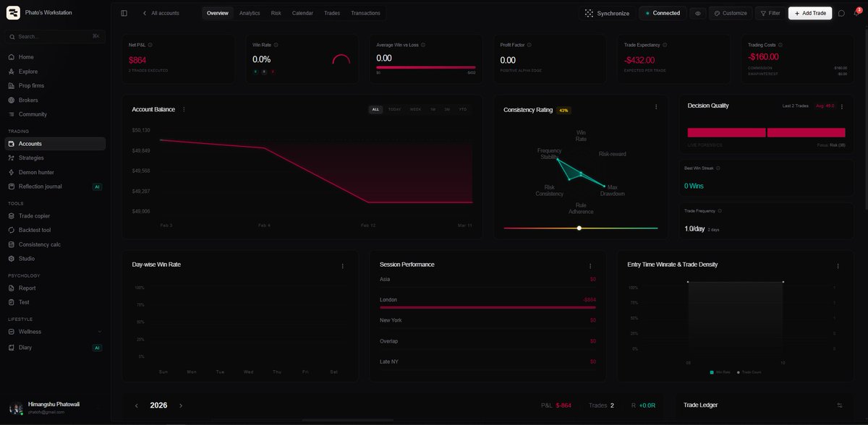Click info icon beside Best Win Streak
The image size is (868, 425).
click(718, 168)
